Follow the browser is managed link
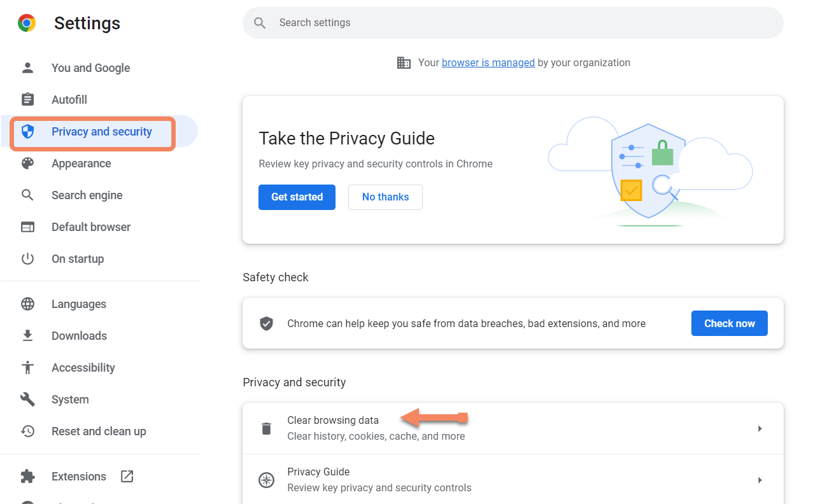This screenshot has height=504, width=820. click(488, 63)
